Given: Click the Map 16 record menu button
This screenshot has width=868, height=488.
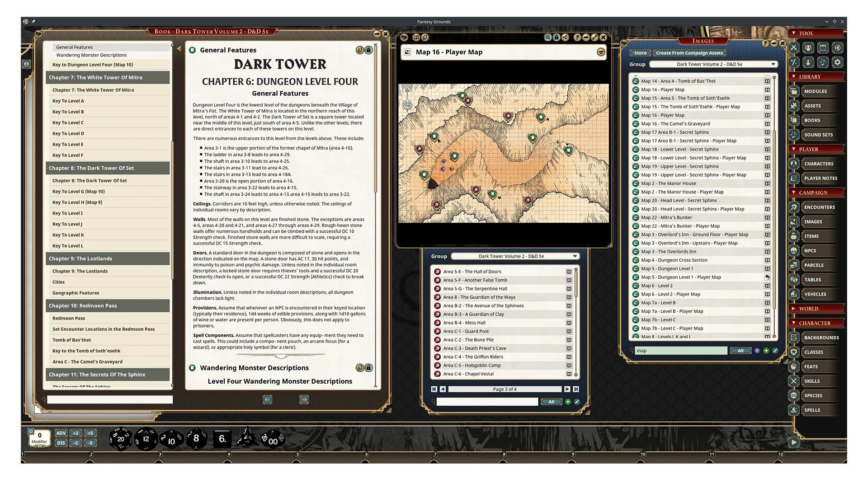Looking at the screenshot, I should click(x=601, y=52).
